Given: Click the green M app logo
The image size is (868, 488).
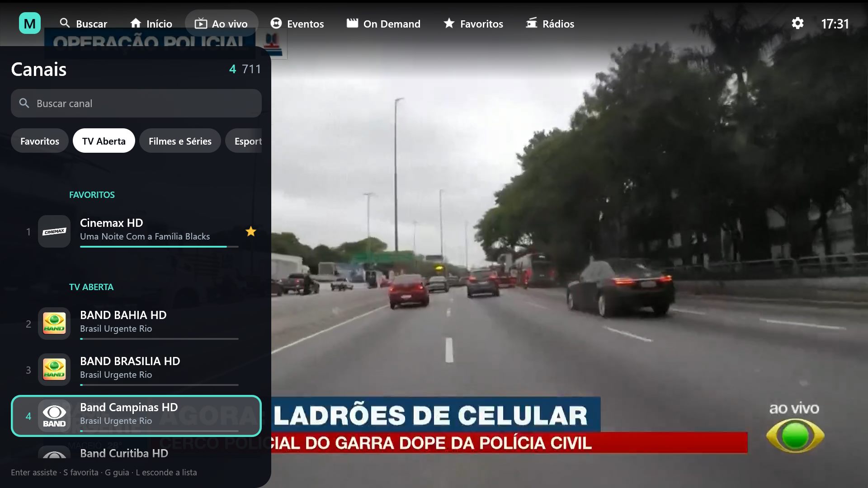Looking at the screenshot, I should coord(30,23).
